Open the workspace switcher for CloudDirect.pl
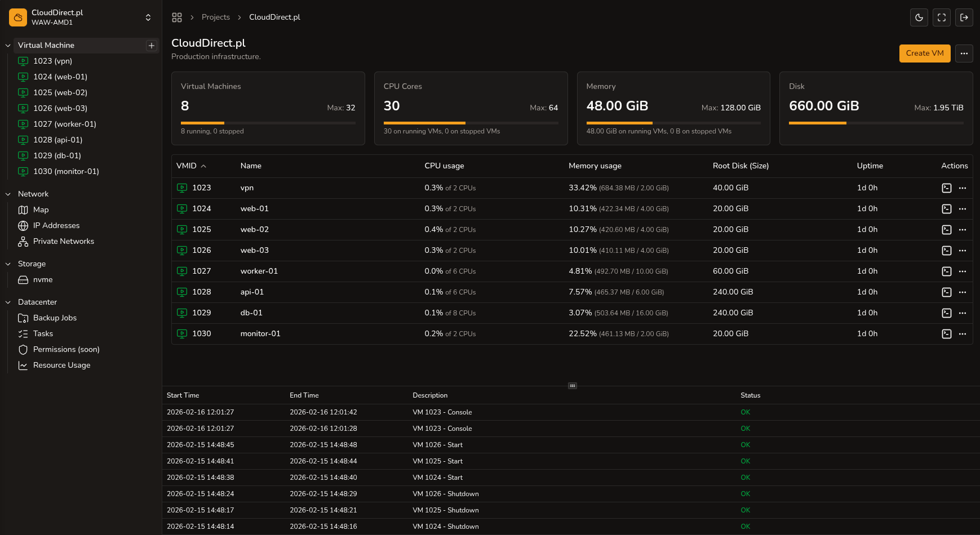The width and height of the screenshot is (980, 535). click(148, 17)
